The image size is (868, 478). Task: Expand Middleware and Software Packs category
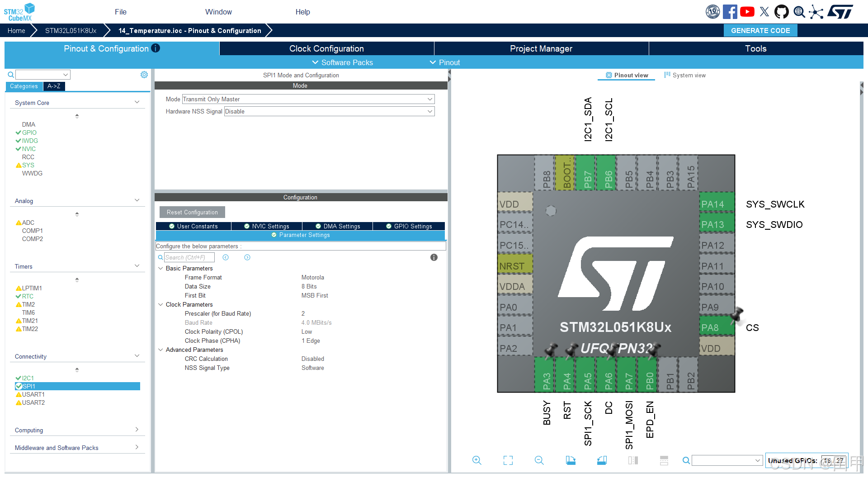137,447
